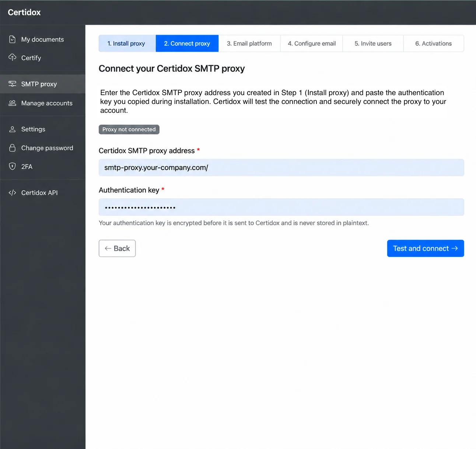476x449 pixels.
Task: Focus the Authentication key password field
Action: coord(281,207)
